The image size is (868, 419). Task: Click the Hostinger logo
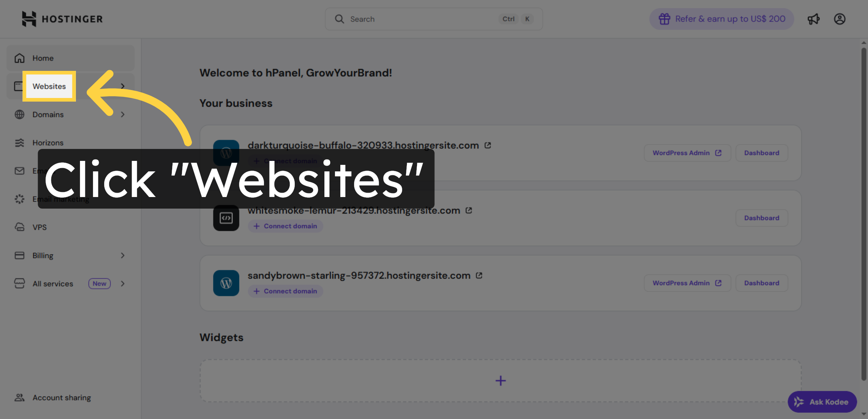point(61,19)
